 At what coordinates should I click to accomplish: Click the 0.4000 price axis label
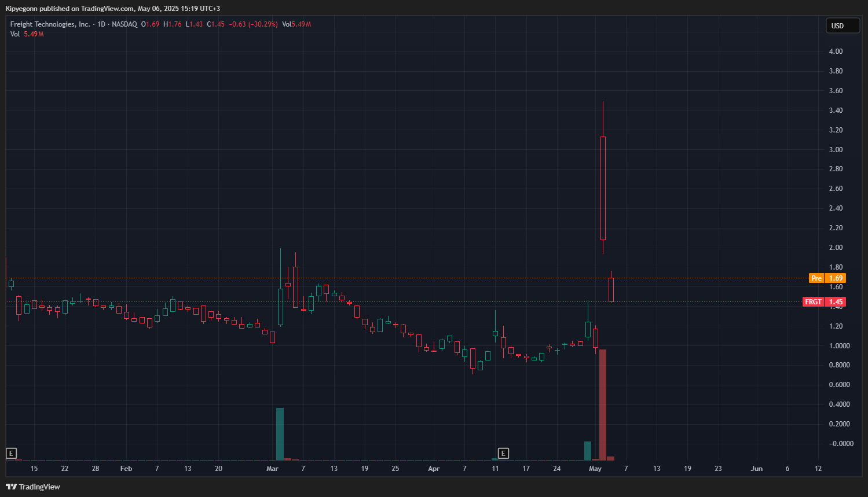point(840,404)
